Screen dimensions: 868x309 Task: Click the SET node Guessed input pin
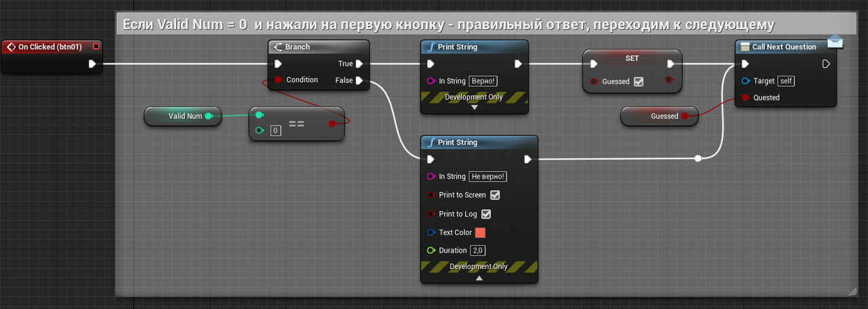pos(593,81)
